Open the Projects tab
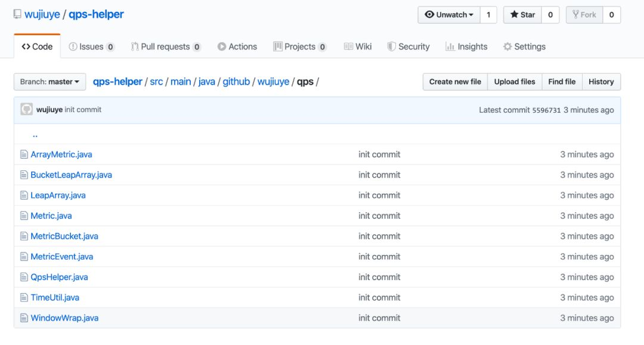 click(300, 46)
